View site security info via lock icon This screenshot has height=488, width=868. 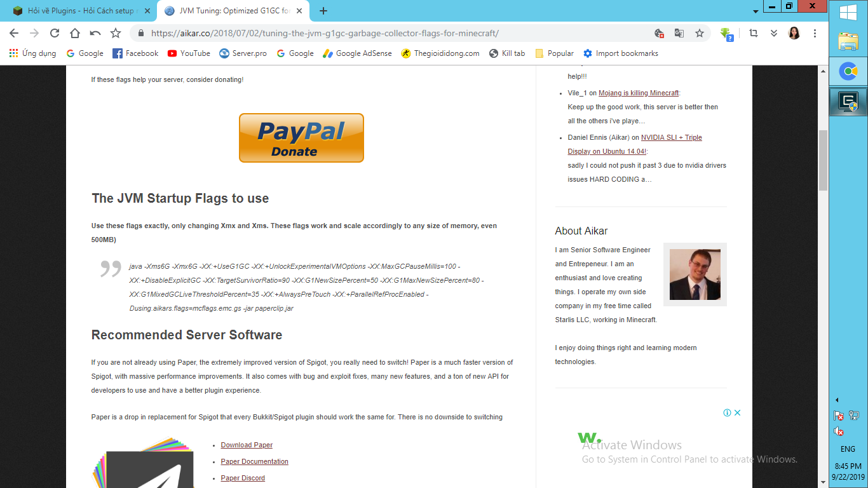tap(140, 33)
